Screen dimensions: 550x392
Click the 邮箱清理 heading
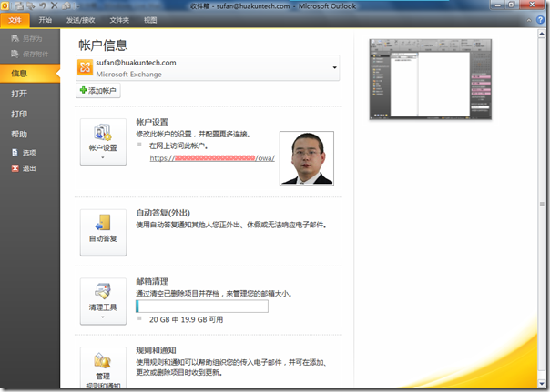point(152,281)
